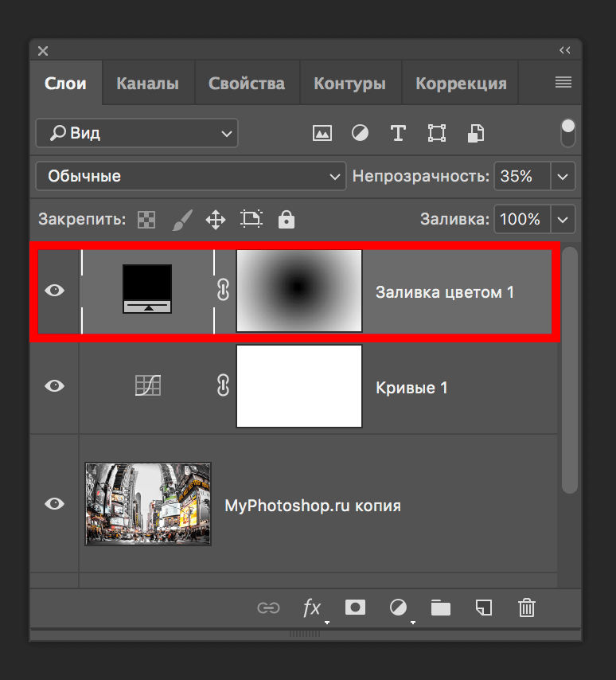This screenshot has width=616, height=680.
Task: Collapse the panel with double arrows
Action: (564, 50)
